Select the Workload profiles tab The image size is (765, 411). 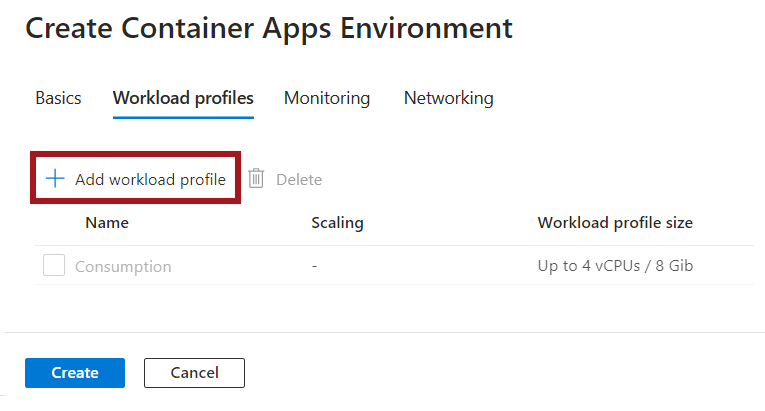[183, 98]
